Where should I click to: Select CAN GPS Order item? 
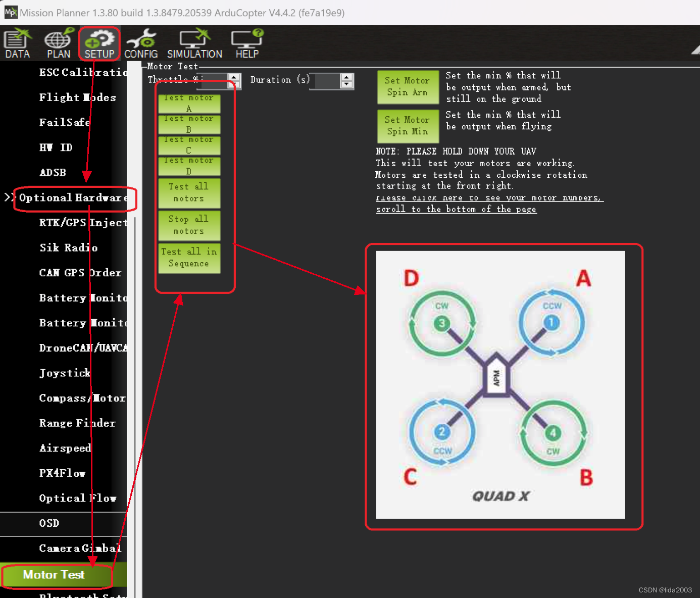click(80, 273)
